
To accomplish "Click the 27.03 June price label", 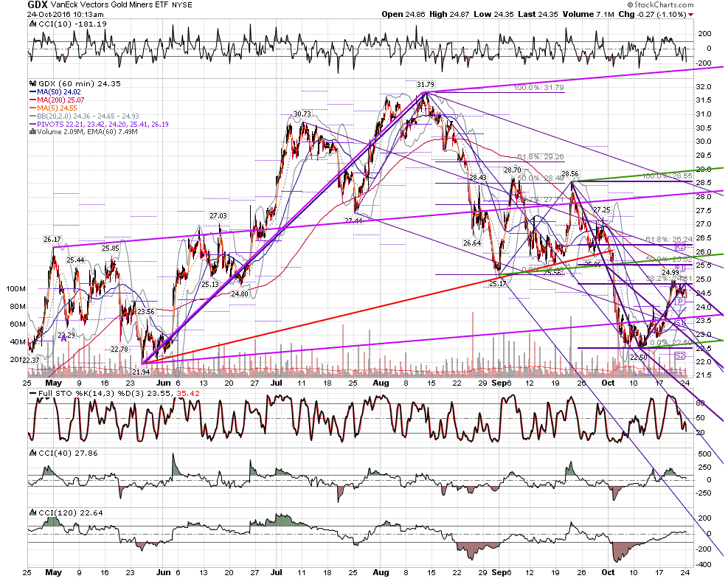I will tap(218, 216).
